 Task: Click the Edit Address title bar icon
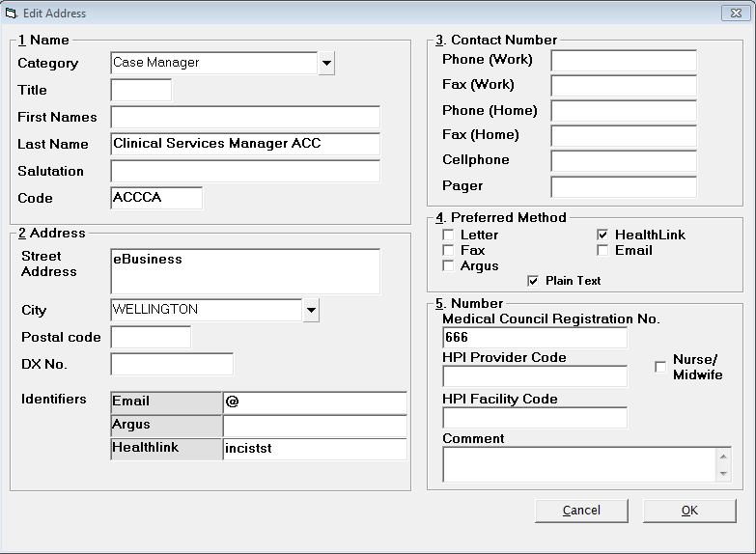coord(11,14)
